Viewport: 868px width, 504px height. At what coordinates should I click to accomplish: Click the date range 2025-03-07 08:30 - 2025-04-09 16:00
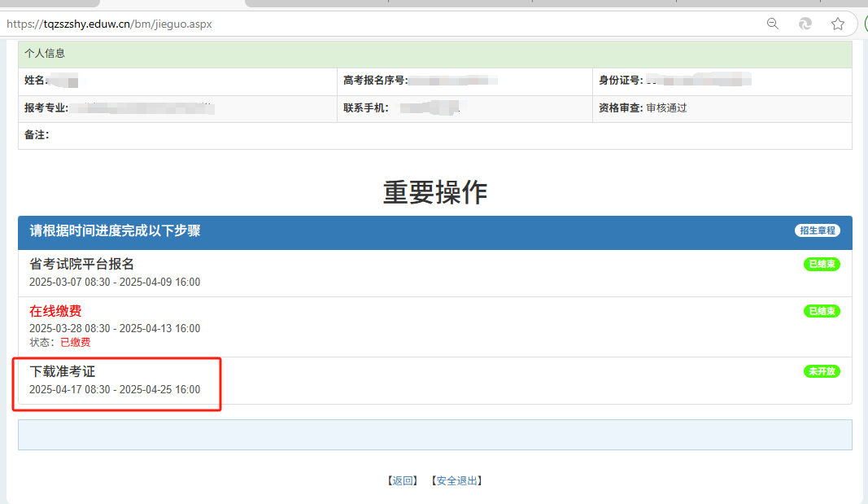pos(115,282)
